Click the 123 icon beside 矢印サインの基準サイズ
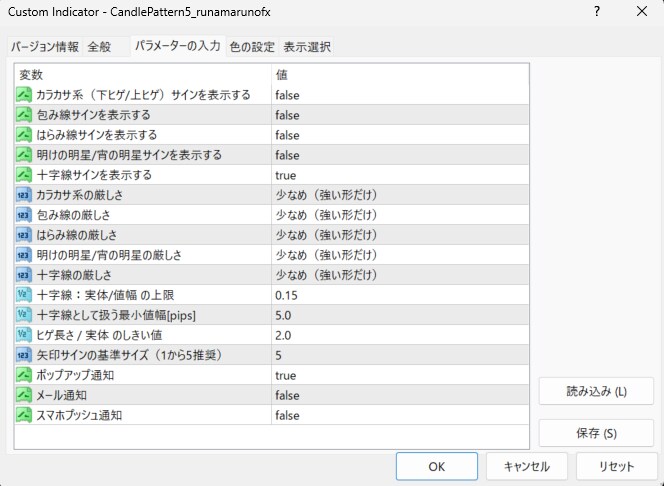 click(x=24, y=355)
